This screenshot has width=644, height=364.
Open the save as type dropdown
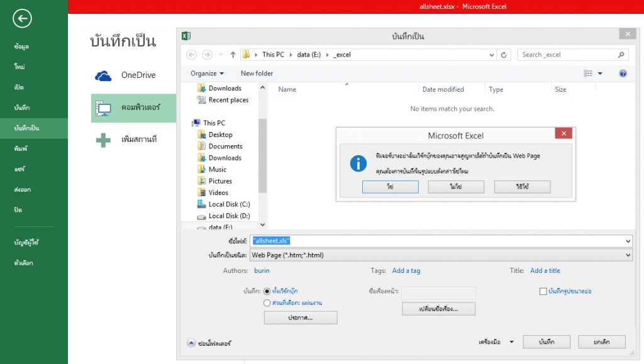(x=628, y=255)
